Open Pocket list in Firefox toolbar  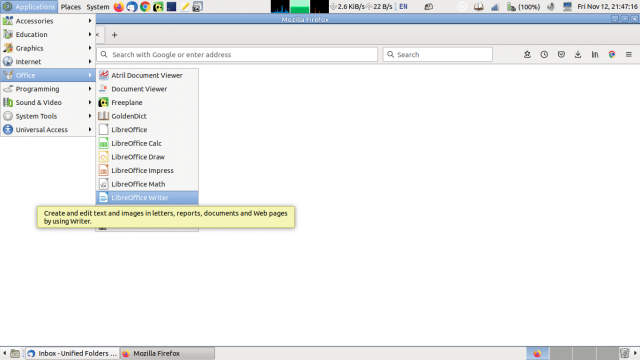point(561,54)
